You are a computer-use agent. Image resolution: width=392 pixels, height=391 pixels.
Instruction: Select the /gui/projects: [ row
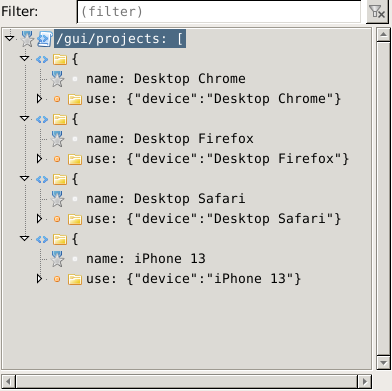tap(120, 39)
